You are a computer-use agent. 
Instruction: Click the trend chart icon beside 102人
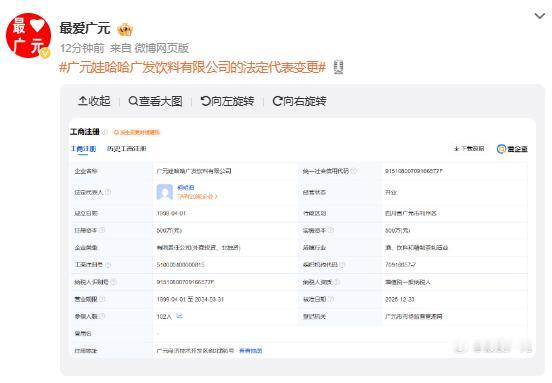tap(179, 316)
